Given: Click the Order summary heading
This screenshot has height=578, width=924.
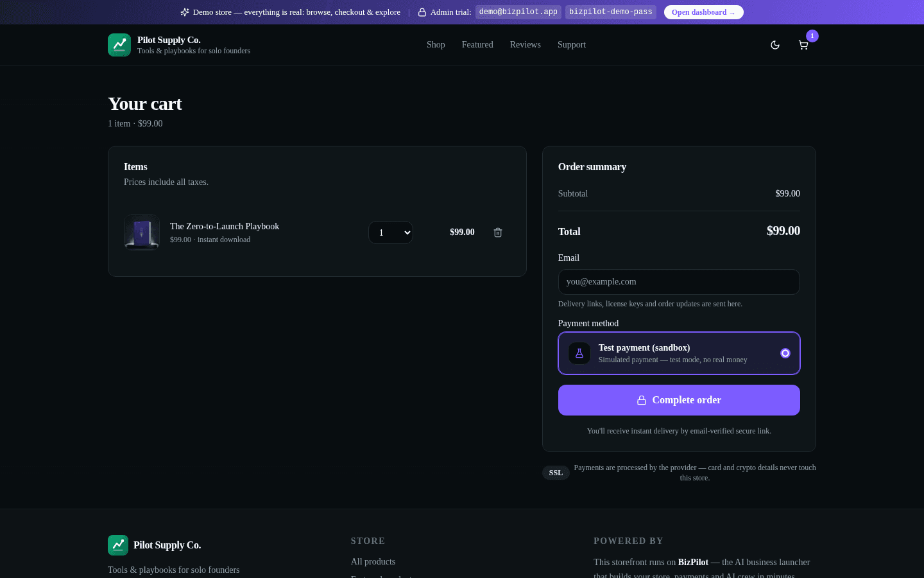Looking at the screenshot, I should [x=592, y=167].
